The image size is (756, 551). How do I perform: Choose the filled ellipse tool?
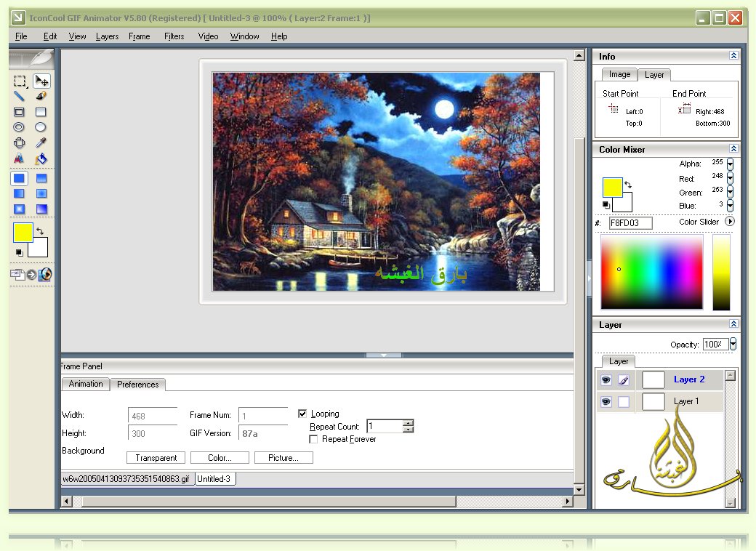[41, 127]
